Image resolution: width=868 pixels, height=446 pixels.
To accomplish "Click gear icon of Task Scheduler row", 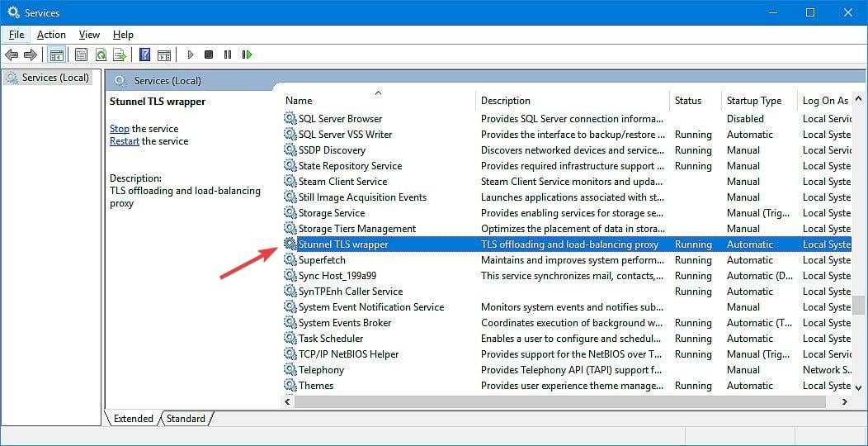I will [290, 339].
